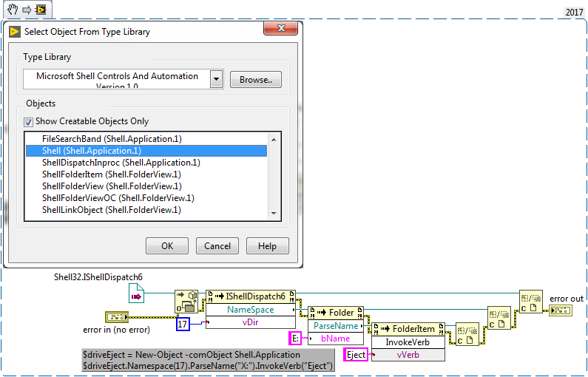Click the error in (no error) label
The width and height of the screenshot is (588, 377).
point(116,330)
